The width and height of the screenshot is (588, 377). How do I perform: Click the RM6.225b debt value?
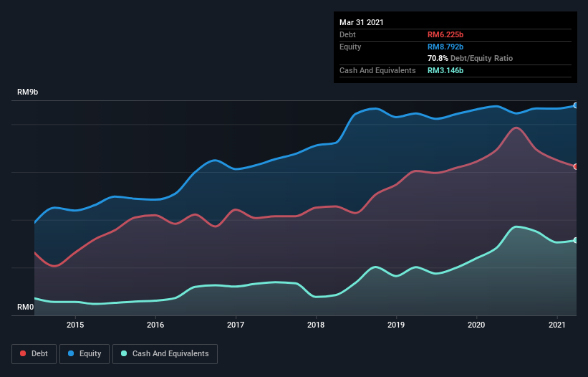click(445, 34)
